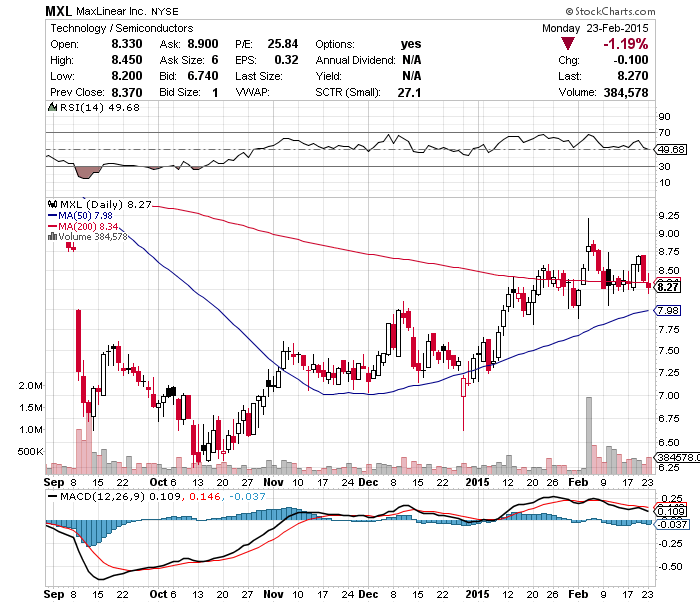
Task: Click the Dec label on price chart axis
Action: pyautogui.click(x=368, y=482)
